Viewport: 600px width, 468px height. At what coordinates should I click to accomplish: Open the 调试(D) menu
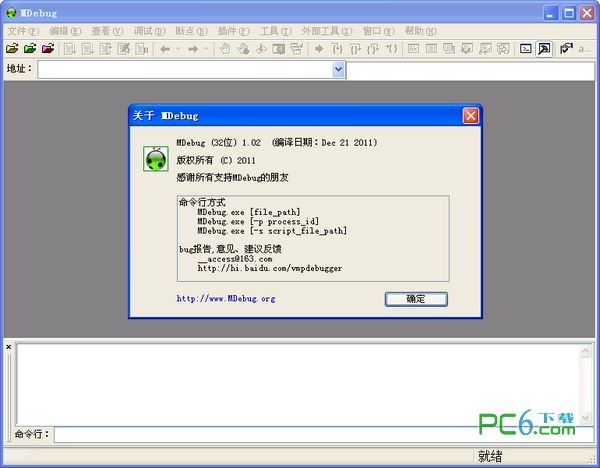coord(150,31)
